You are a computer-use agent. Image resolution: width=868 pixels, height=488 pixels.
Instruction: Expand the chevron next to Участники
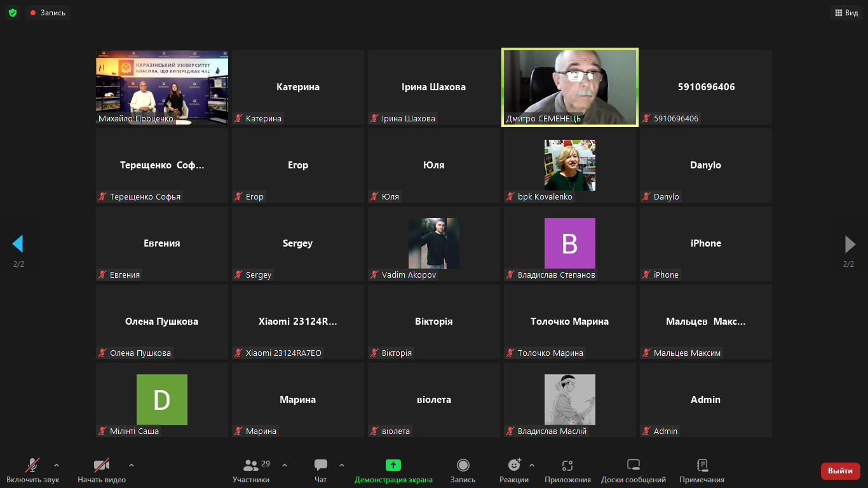[285, 465]
